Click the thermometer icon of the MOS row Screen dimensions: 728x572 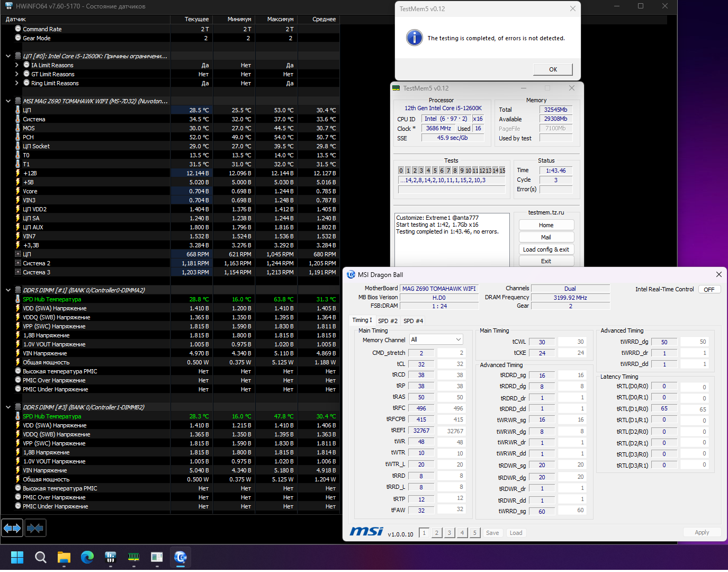pos(18,128)
